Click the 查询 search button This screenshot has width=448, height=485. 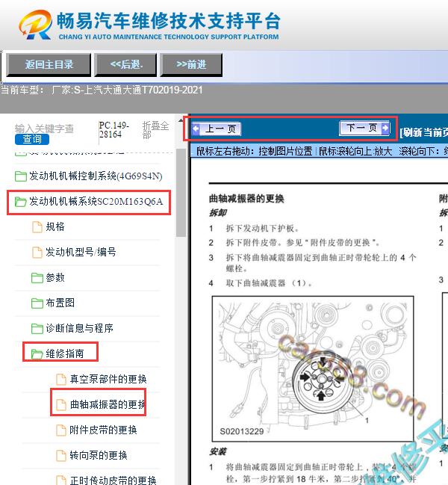coord(32,139)
